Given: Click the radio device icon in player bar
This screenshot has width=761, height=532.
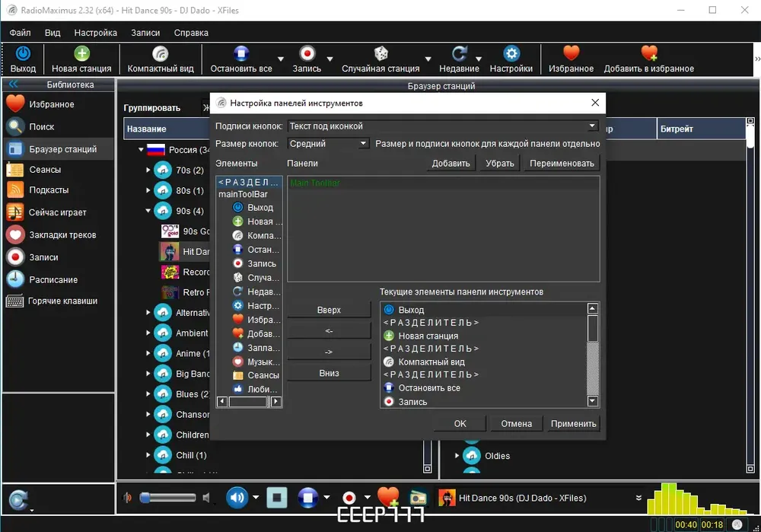Looking at the screenshot, I should 419,498.
